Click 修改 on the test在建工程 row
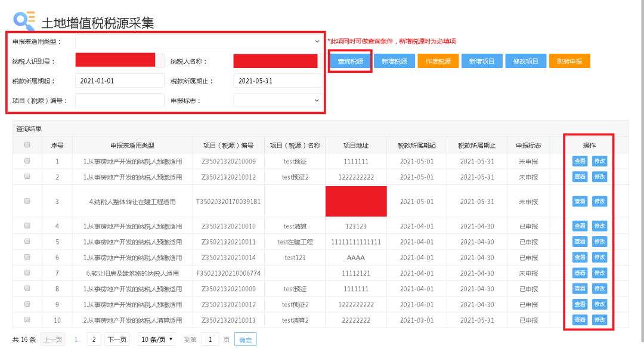This screenshot has height=349, width=644. click(599, 241)
